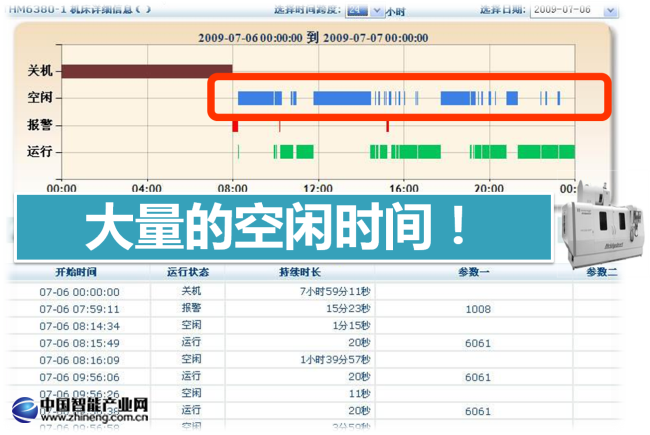The image size is (650, 435).
Task: Click the red 报警 marker near 15:00
Action: pyautogui.click(x=387, y=126)
